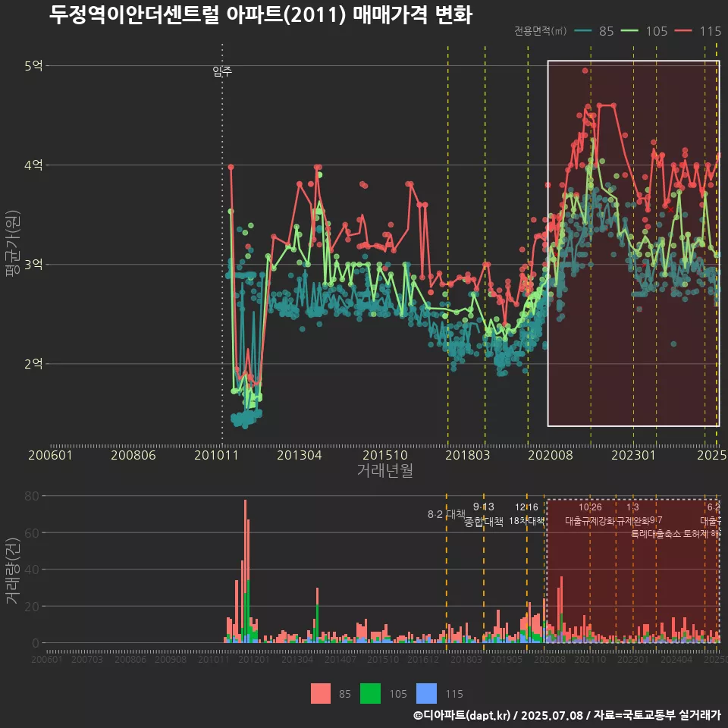728x728 pixels.
Task: Click 202301 on the price chart x-axis
Action: (633, 455)
